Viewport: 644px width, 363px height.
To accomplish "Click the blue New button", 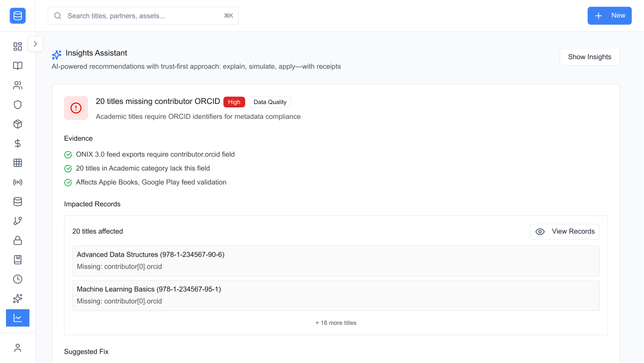I will (x=609, y=15).
